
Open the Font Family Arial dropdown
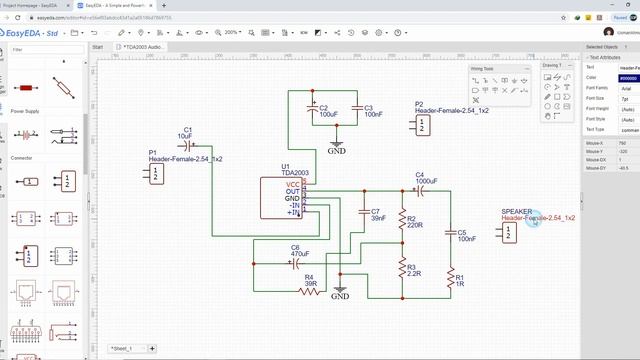coord(629,89)
